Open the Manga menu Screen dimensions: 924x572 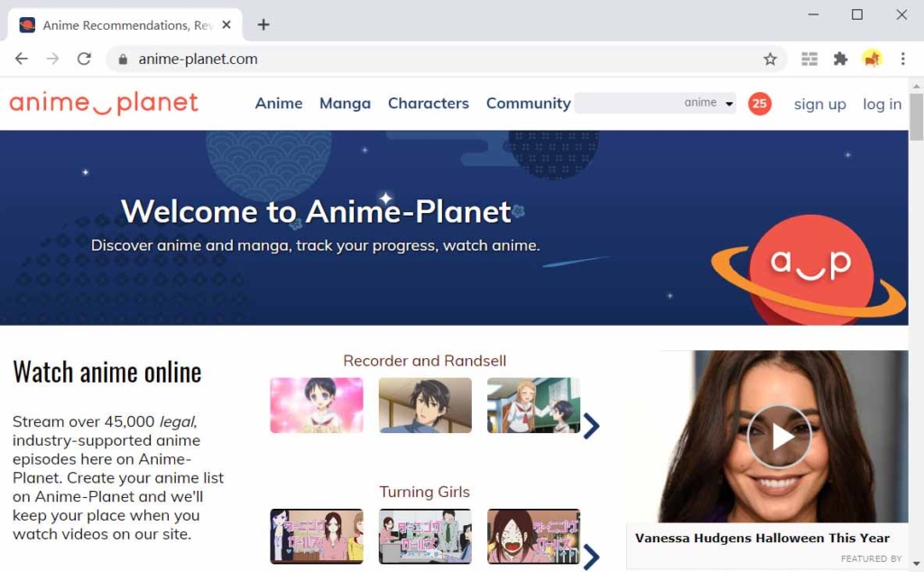(345, 104)
